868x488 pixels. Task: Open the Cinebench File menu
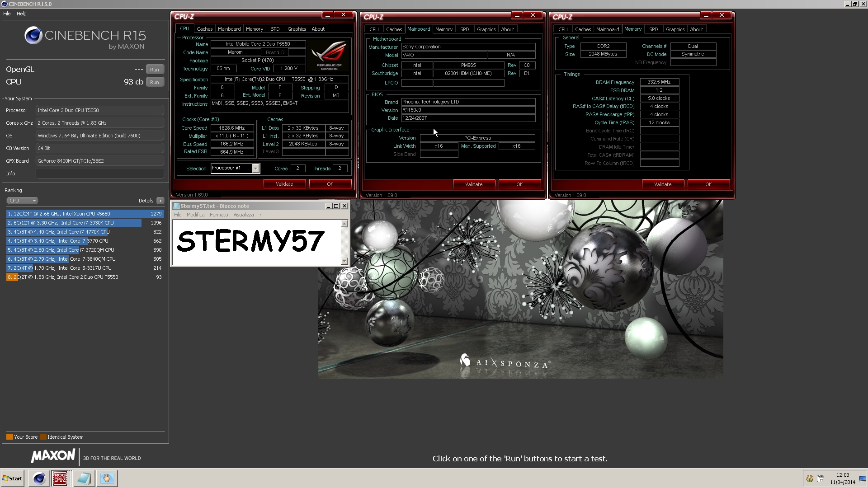coord(7,14)
